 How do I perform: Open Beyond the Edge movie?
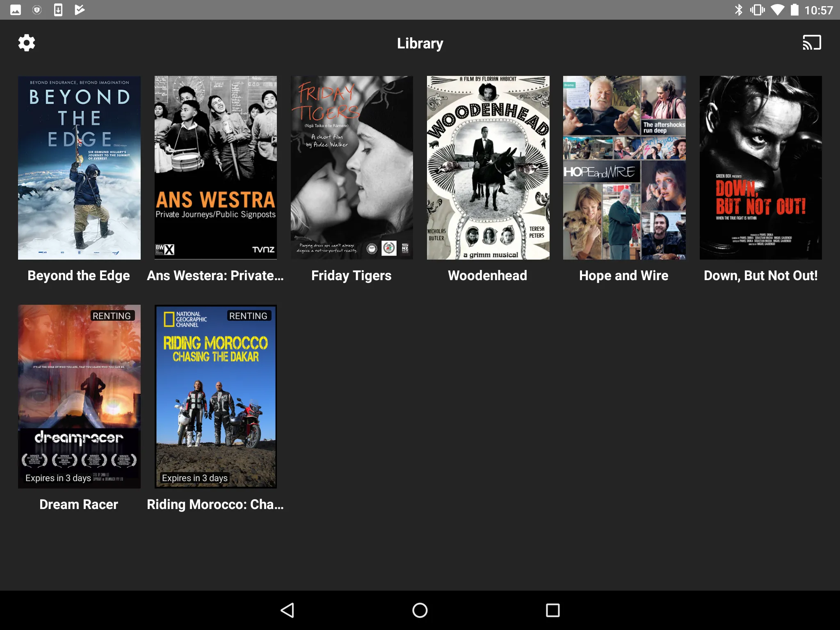[79, 167]
